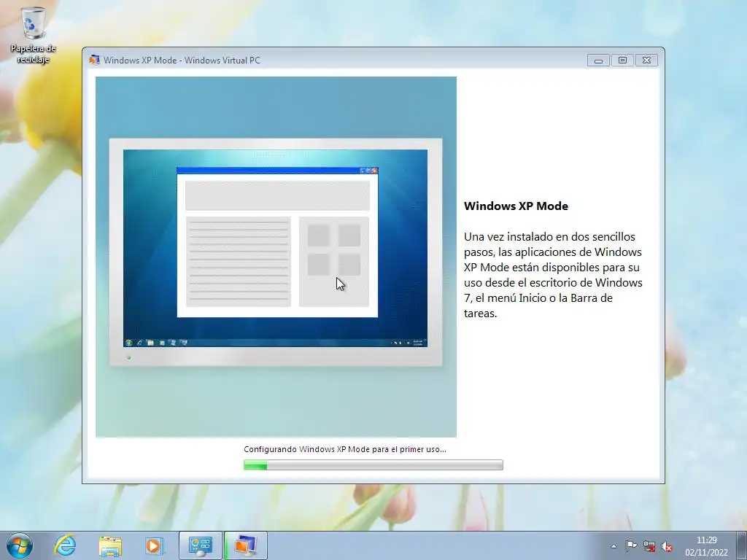The image size is (747, 560).
Task: Open the Action Center flag icon
Action: point(631,546)
